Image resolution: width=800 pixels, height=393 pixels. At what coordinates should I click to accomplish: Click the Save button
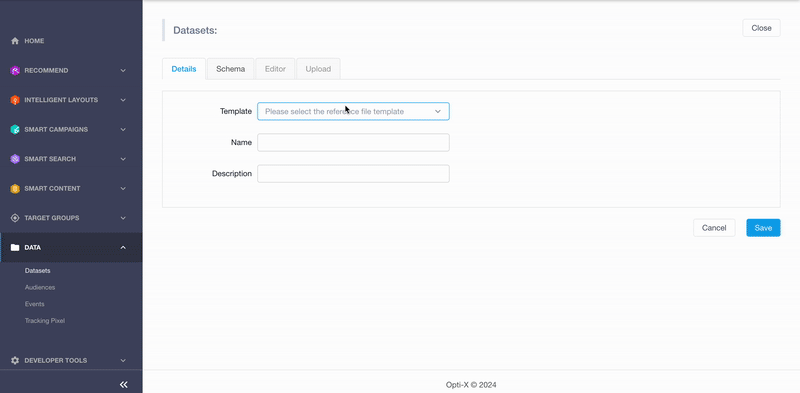click(763, 228)
